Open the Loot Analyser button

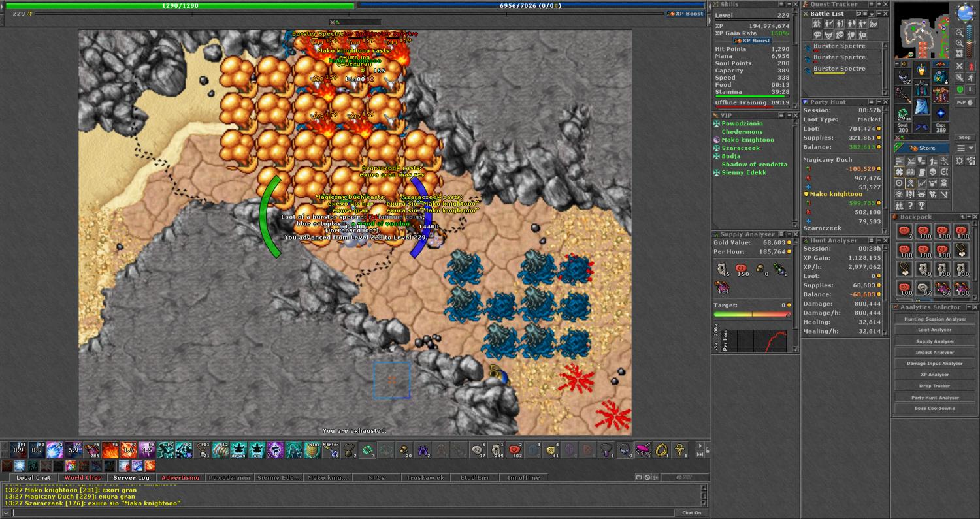pyautogui.click(x=935, y=330)
